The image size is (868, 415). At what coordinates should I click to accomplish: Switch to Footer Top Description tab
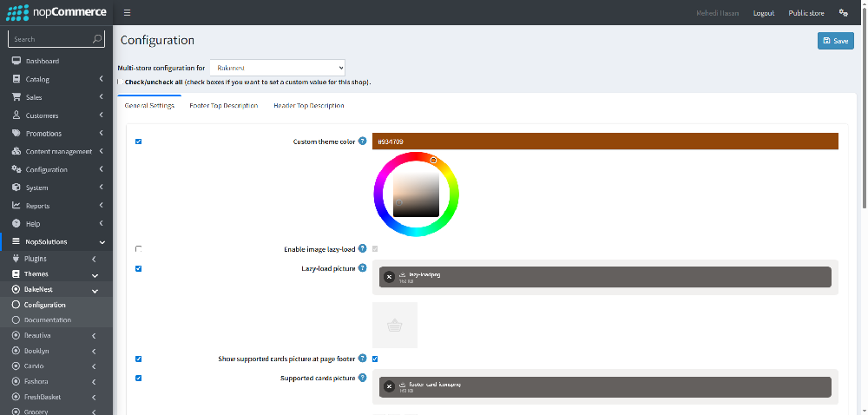coord(223,106)
